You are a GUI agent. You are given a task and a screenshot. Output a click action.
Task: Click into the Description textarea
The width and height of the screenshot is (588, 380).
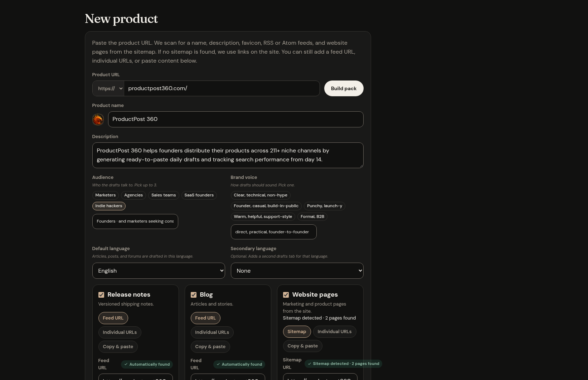228,155
